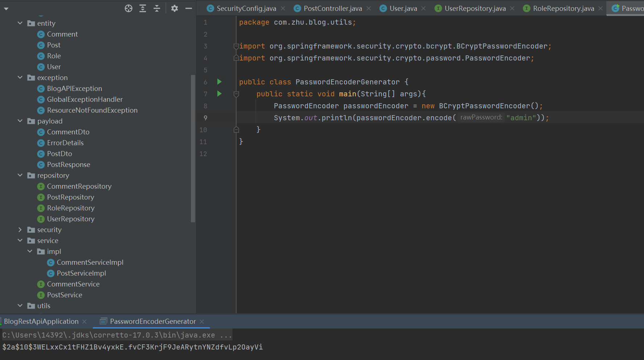This screenshot has height=360, width=644.
Task: Close the UserRepository.java tab
Action: pyautogui.click(x=512, y=8)
